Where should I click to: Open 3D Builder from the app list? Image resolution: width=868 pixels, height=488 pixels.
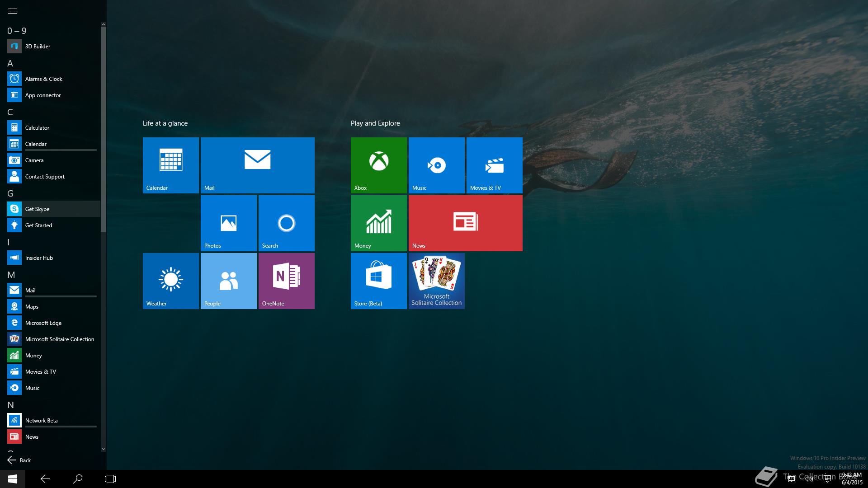tap(53, 46)
